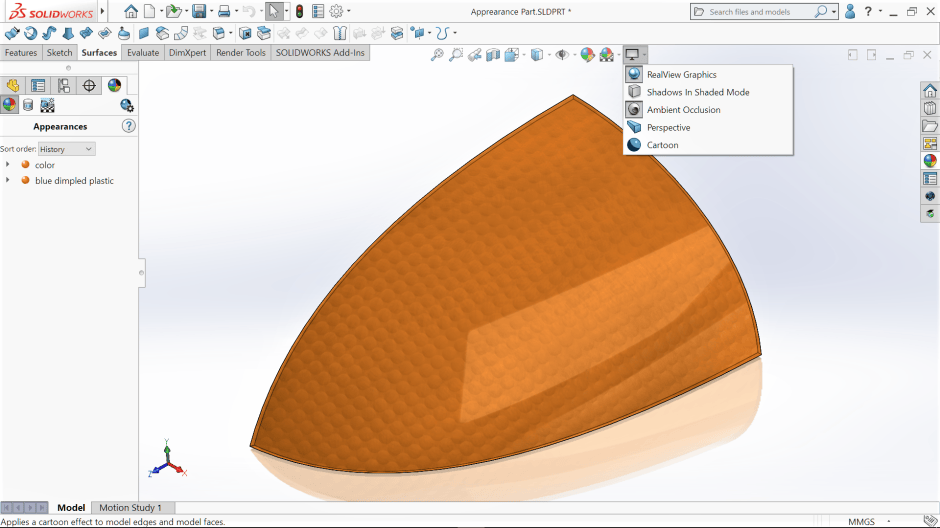Screen dimensions: 940x528
Task: Open Motion Study 1 tab
Action: pos(130,507)
